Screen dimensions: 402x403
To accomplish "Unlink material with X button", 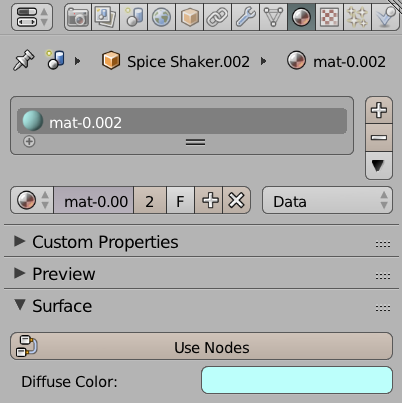I will tap(237, 200).
